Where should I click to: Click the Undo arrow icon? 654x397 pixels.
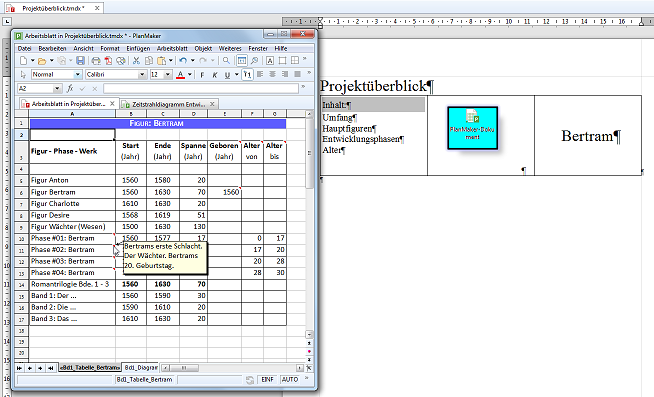click(183, 61)
